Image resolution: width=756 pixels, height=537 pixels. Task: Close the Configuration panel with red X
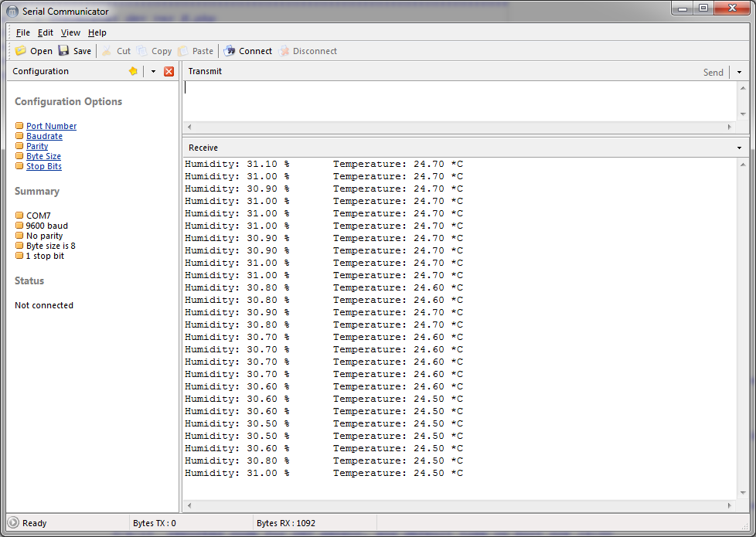point(169,71)
